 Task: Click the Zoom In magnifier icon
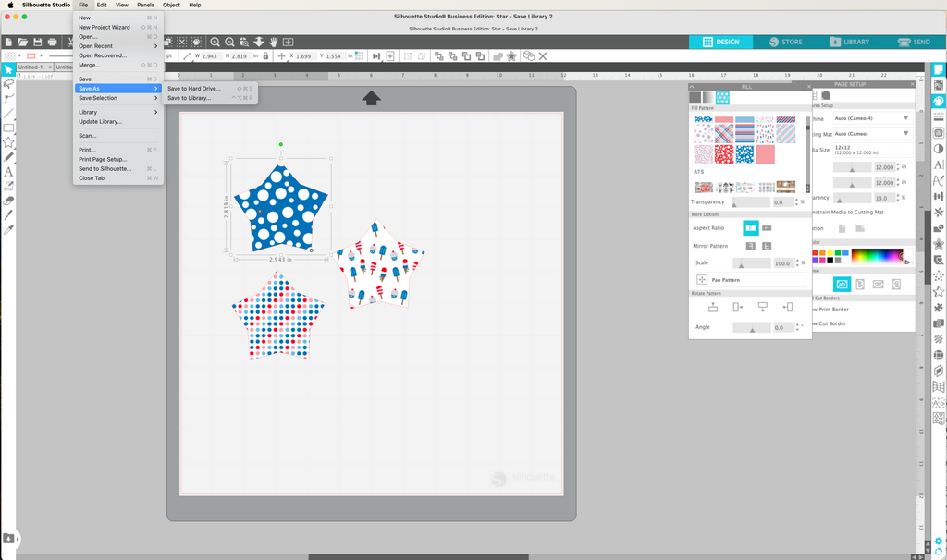pyautogui.click(x=215, y=43)
